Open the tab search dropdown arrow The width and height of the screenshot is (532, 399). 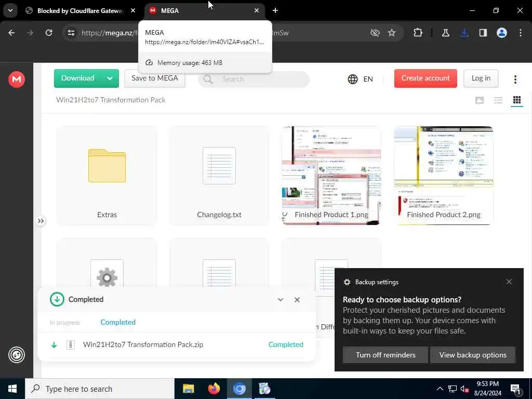click(10, 10)
